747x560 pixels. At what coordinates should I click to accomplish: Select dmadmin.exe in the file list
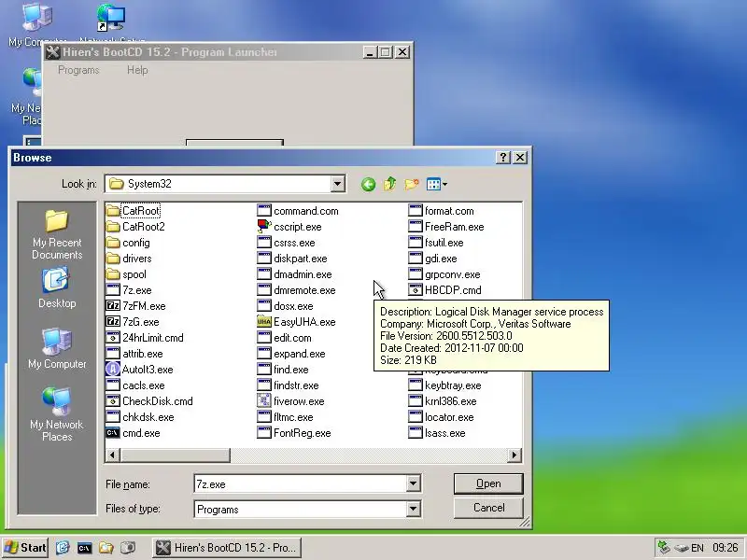[295, 274]
